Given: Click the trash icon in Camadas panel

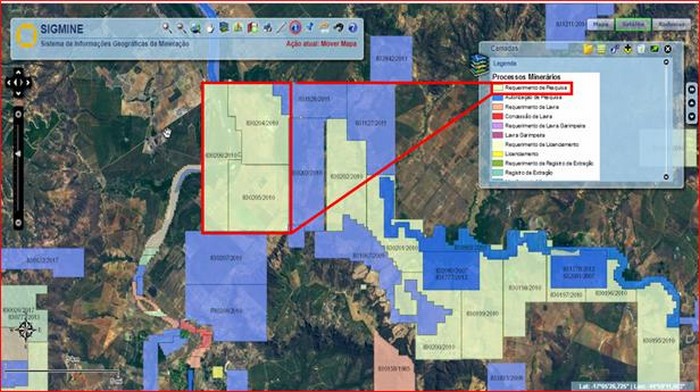Looking at the screenshot, I should pos(641,49).
